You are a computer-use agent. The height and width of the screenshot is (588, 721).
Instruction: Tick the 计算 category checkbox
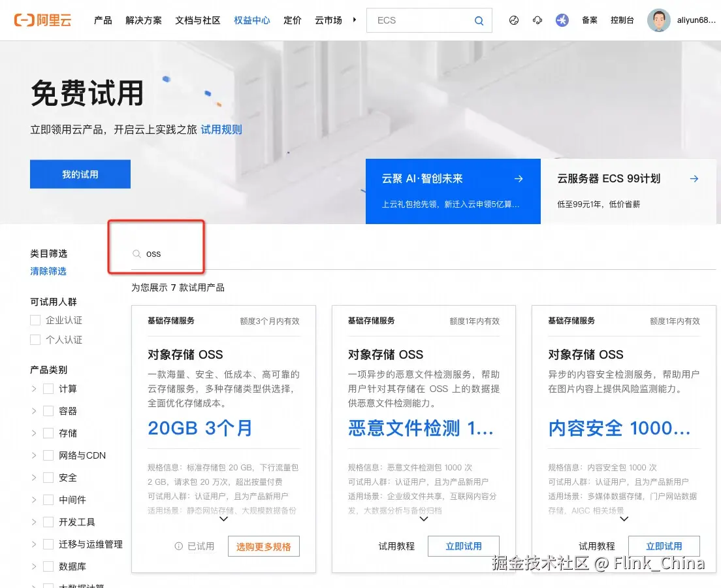(48, 389)
